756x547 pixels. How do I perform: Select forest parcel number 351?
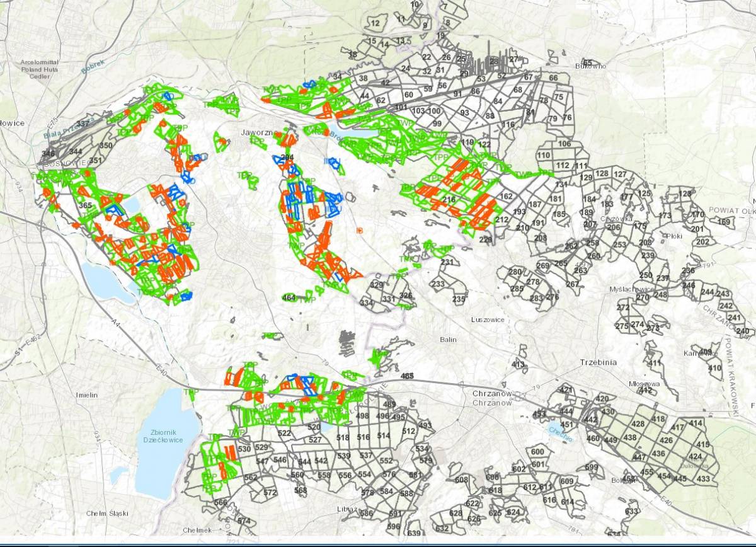coord(95,161)
